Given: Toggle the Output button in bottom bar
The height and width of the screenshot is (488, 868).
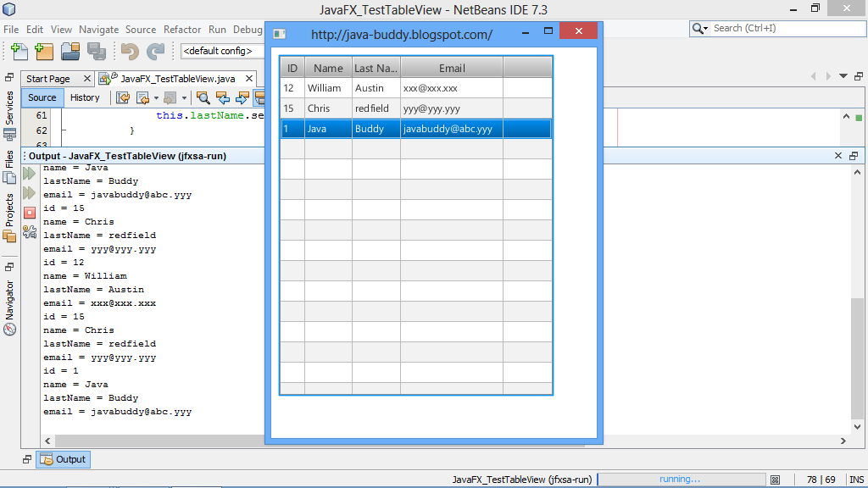Looking at the screenshot, I should [x=63, y=459].
